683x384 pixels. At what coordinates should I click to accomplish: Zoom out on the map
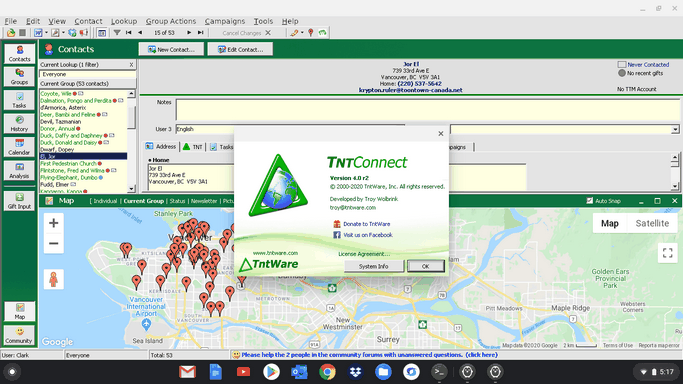[x=54, y=243]
